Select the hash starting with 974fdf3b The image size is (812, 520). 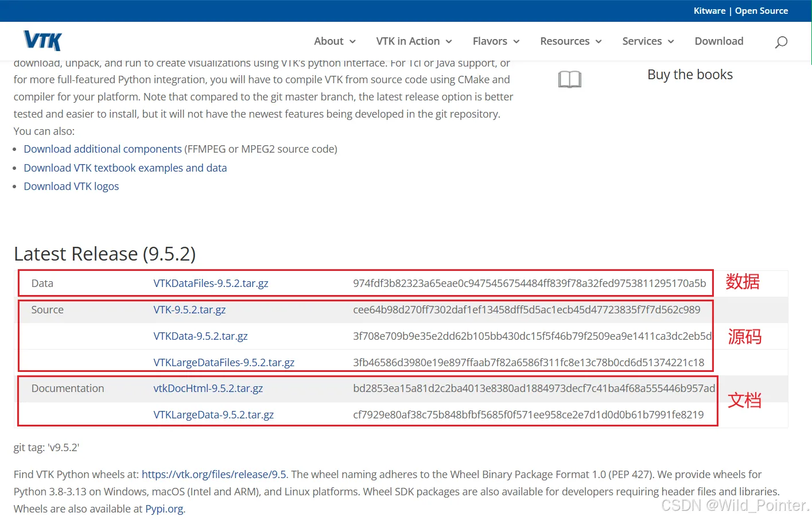point(530,284)
